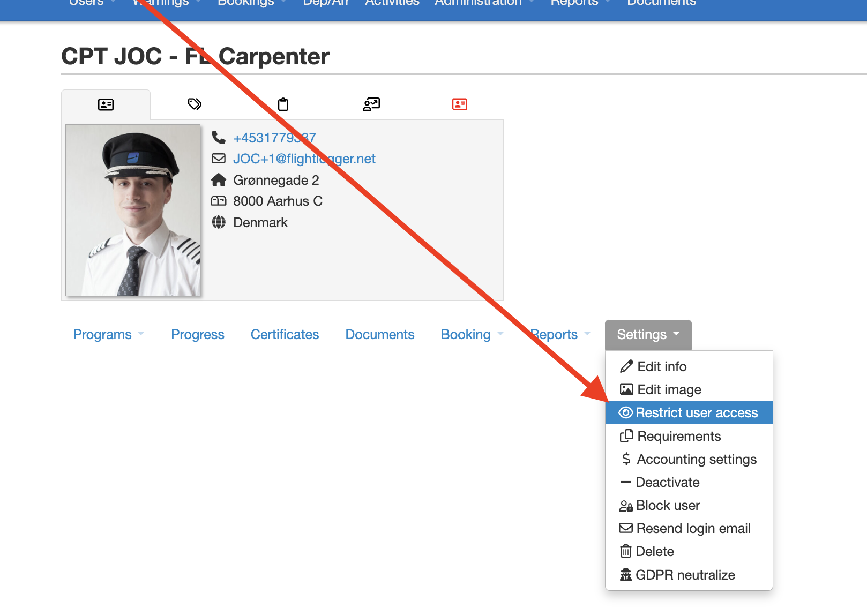Open the user share tab on the profile card
The width and height of the screenshot is (867, 616).
tap(372, 104)
